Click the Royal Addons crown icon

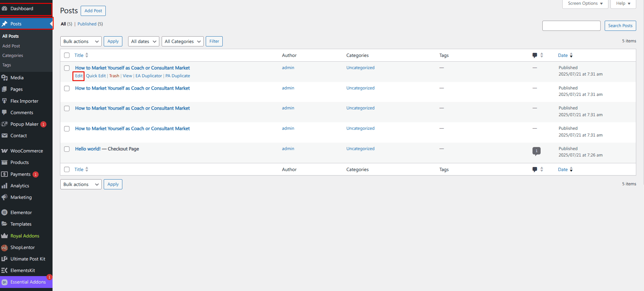(4, 236)
